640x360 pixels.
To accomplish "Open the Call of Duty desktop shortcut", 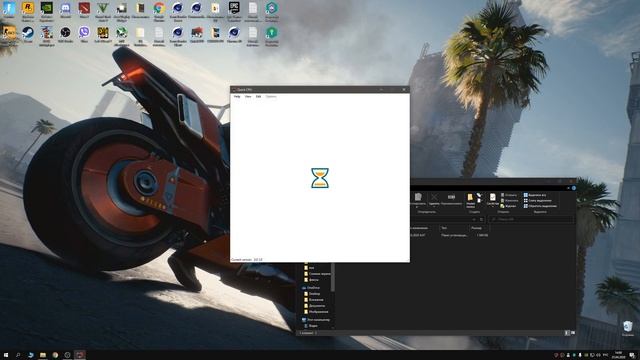I will point(103,32).
